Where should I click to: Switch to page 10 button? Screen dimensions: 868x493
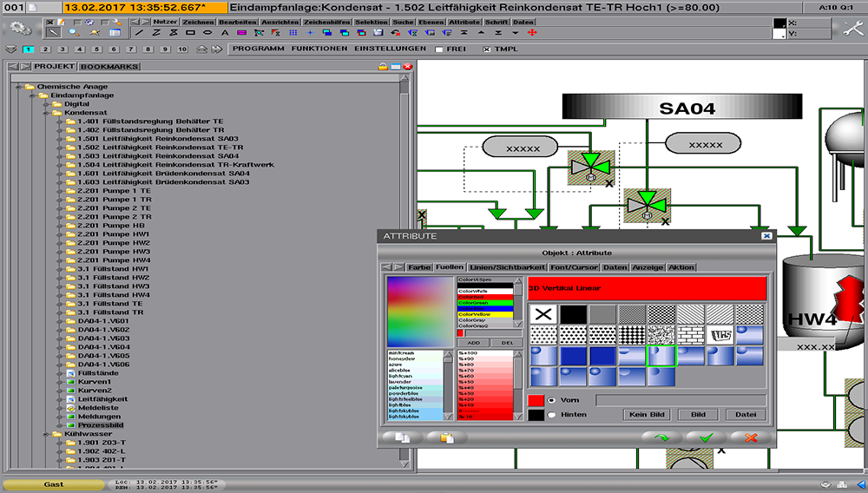click(182, 49)
